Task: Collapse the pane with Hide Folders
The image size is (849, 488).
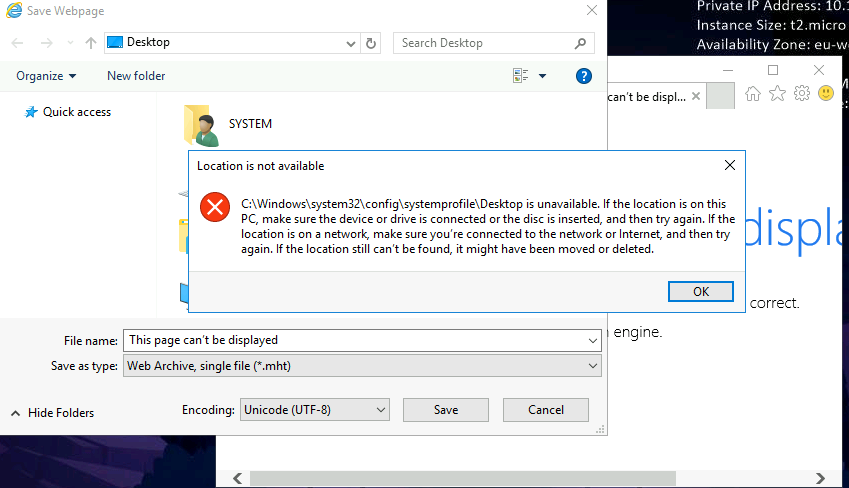Action: point(52,413)
